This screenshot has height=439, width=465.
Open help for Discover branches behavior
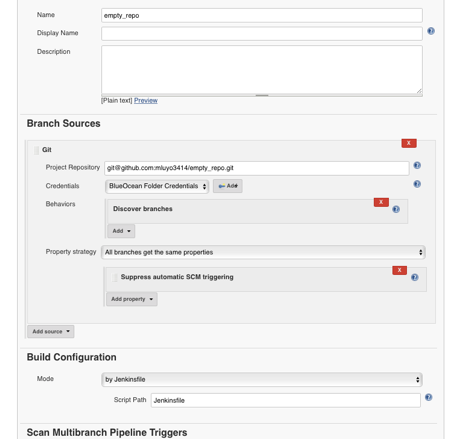pos(396,209)
